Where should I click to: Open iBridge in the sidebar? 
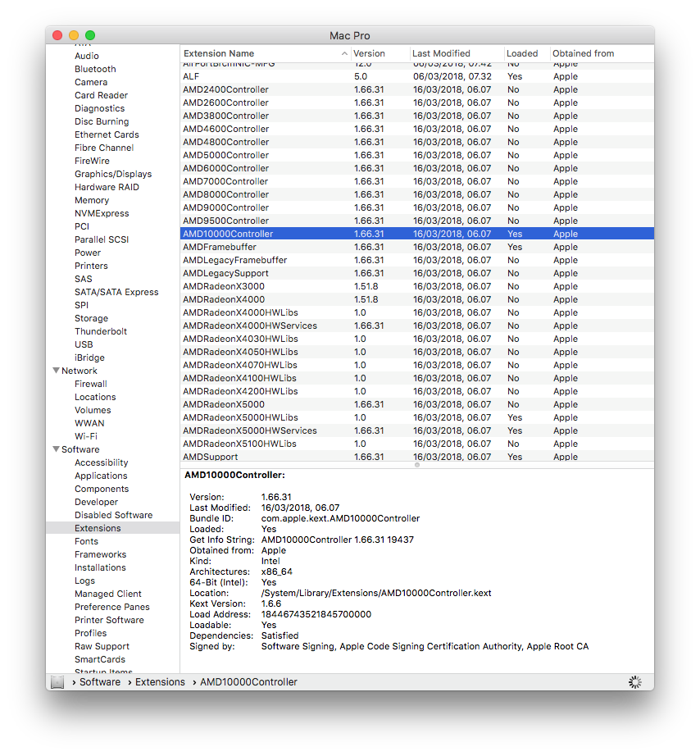[89, 358]
